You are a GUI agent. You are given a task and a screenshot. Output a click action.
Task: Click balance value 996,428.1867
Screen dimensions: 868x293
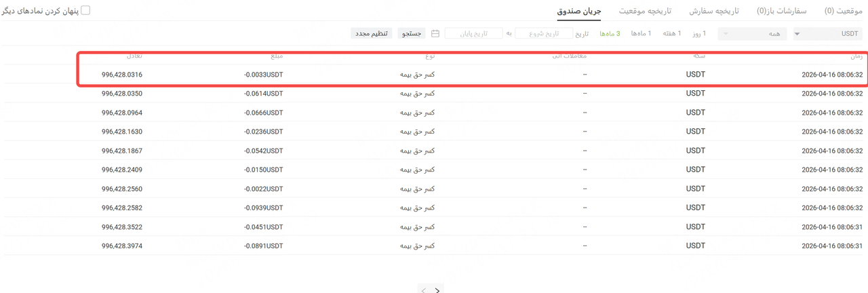[x=122, y=151]
